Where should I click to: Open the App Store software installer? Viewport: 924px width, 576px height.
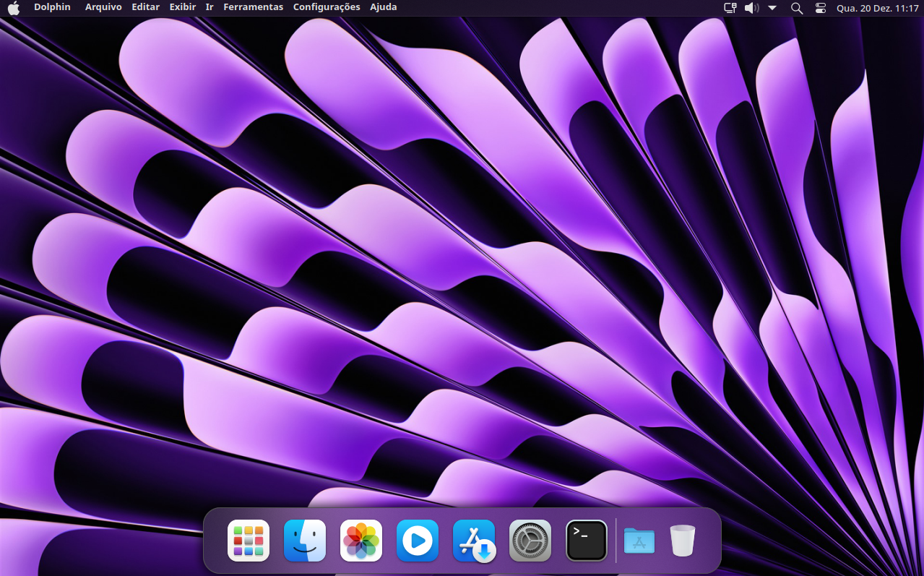coord(474,541)
